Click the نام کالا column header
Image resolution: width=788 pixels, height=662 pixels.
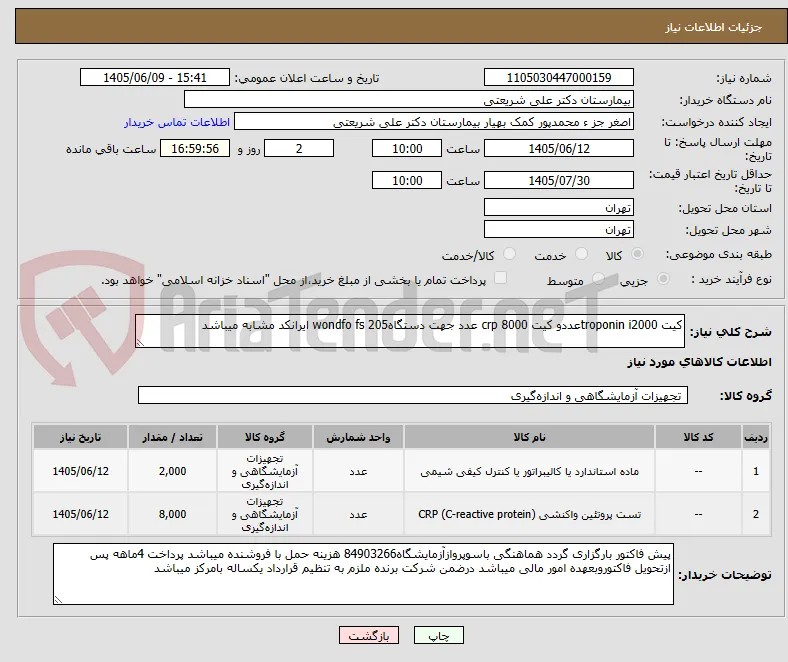529,437
